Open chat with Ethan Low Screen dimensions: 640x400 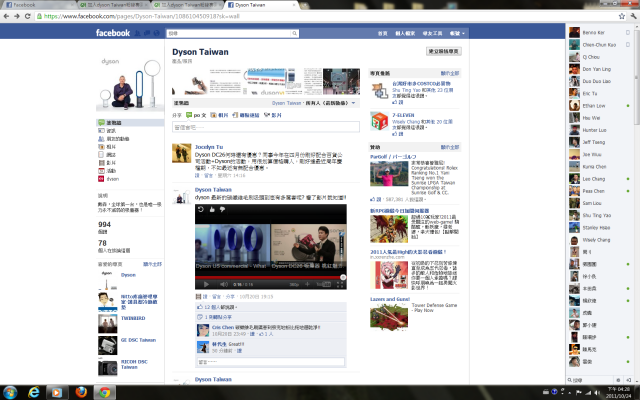tap(600, 106)
